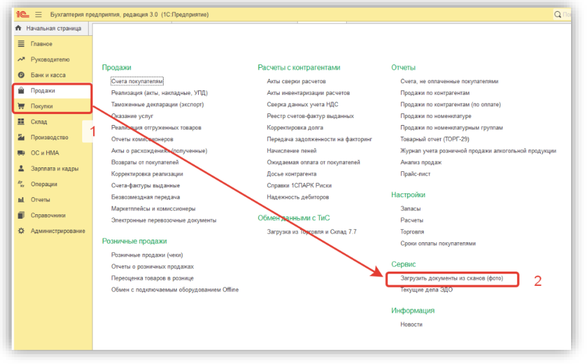Open Акты инвентаризации расчетов

point(308,93)
